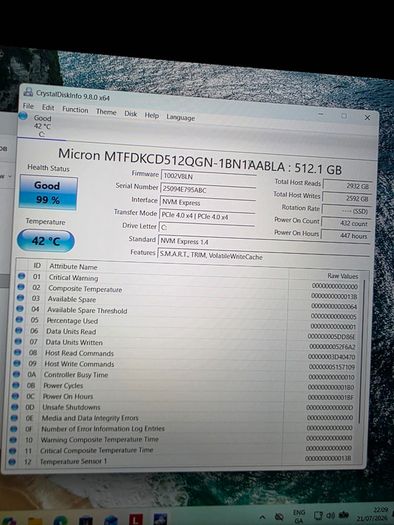The image size is (394, 525).
Task: Click Warning Composite Temperature Time status dot
Action: pyautogui.click(x=13, y=439)
